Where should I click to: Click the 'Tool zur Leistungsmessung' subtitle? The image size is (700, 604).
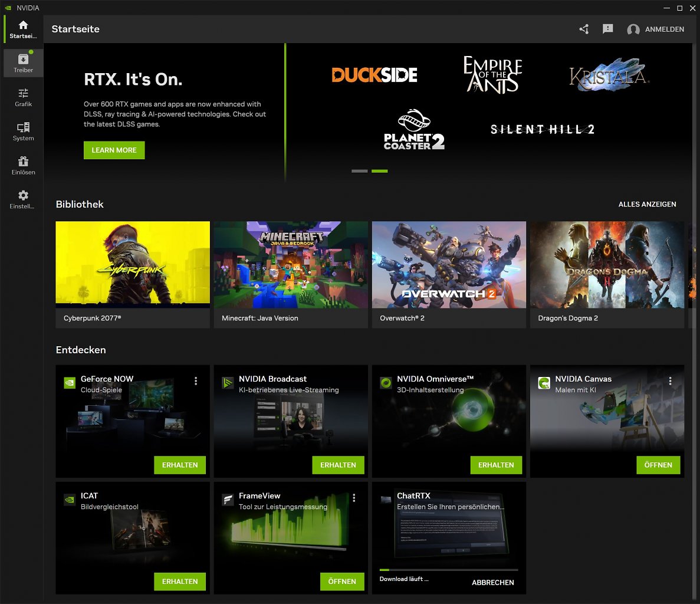tap(282, 507)
